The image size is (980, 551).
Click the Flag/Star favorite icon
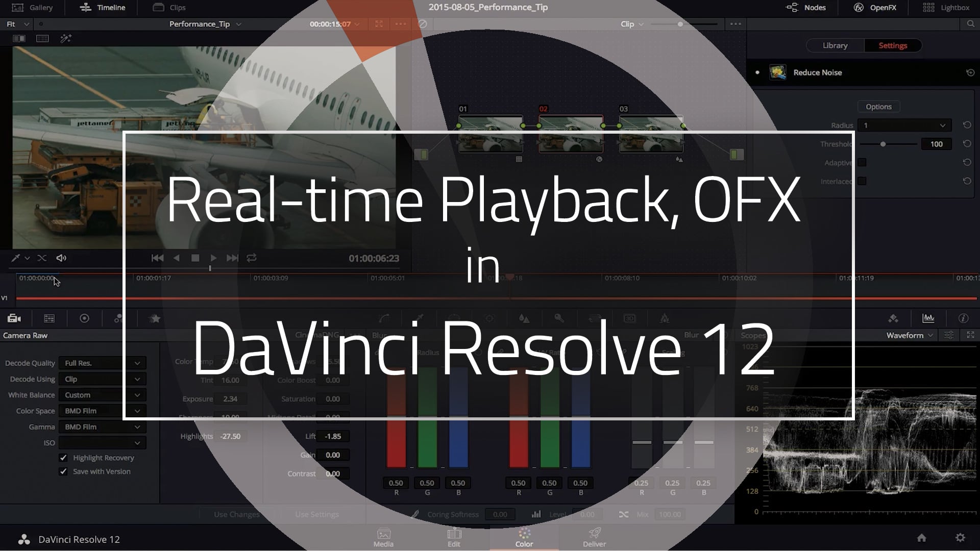tap(155, 318)
